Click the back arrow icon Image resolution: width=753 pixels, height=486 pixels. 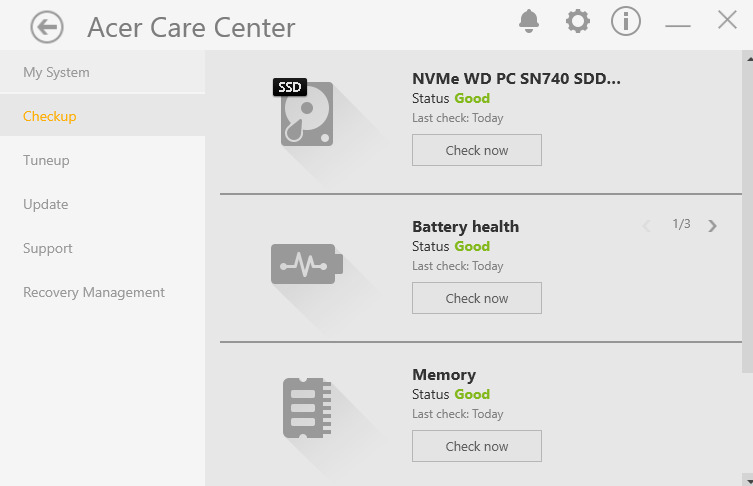pyautogui.click(x=46, y=27)
